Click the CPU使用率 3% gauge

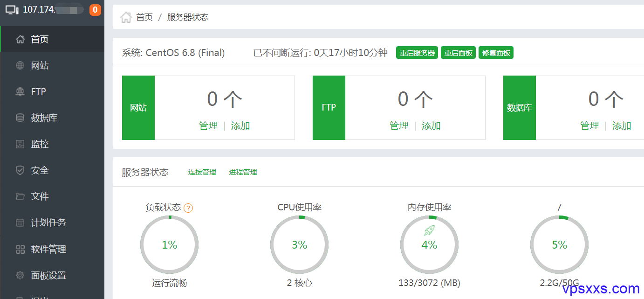300,244
